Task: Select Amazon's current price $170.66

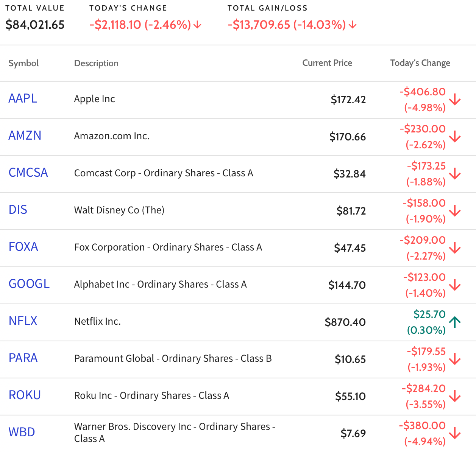Action: pos(348,137)
